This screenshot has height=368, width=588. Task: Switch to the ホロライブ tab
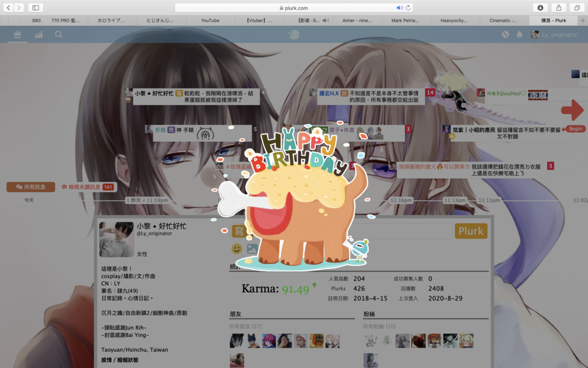click(111, 21)
